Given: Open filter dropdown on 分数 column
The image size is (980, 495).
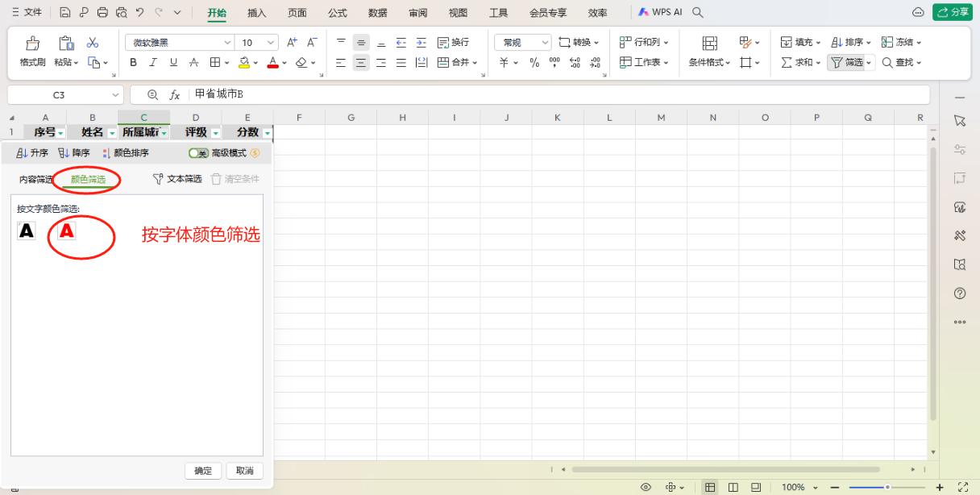Looking at the screenshot, I should [268, 132].
